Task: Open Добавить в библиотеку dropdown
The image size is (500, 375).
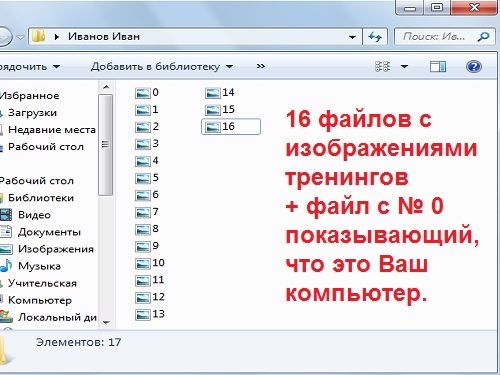Action: coord(162,67)
